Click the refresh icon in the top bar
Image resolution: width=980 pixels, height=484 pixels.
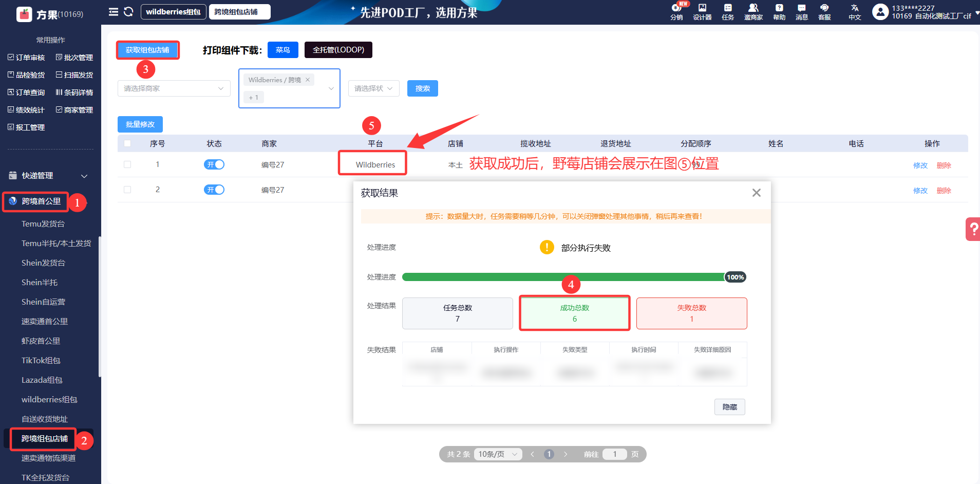tap(128, 12)
